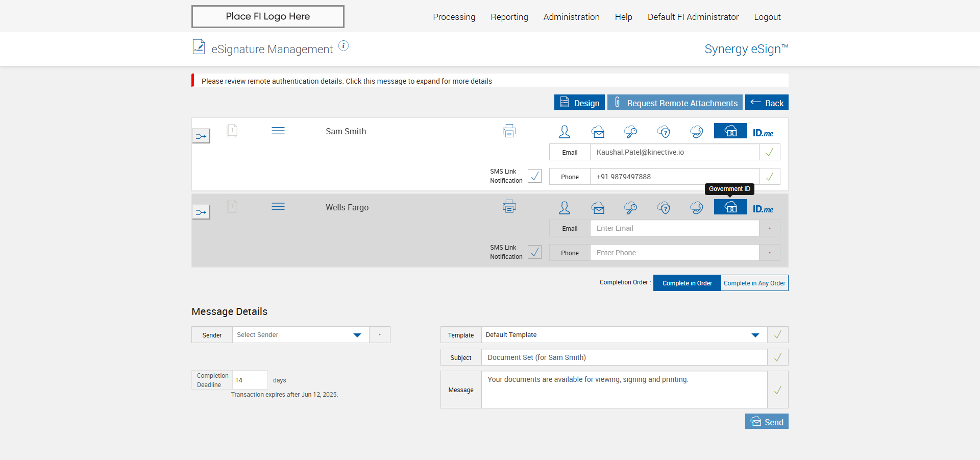Click the document page icon in Wells Fargo row

coord(232,207)
